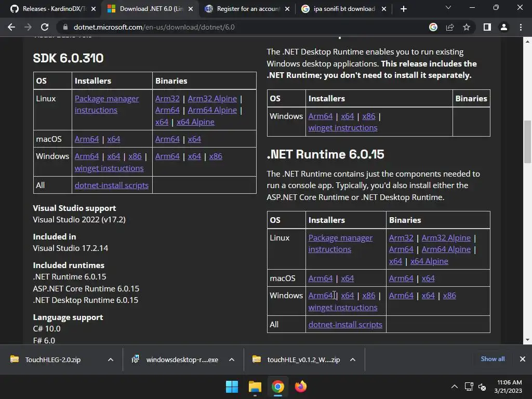
Task: Switch to Register for an account tab
Action: 248,9
